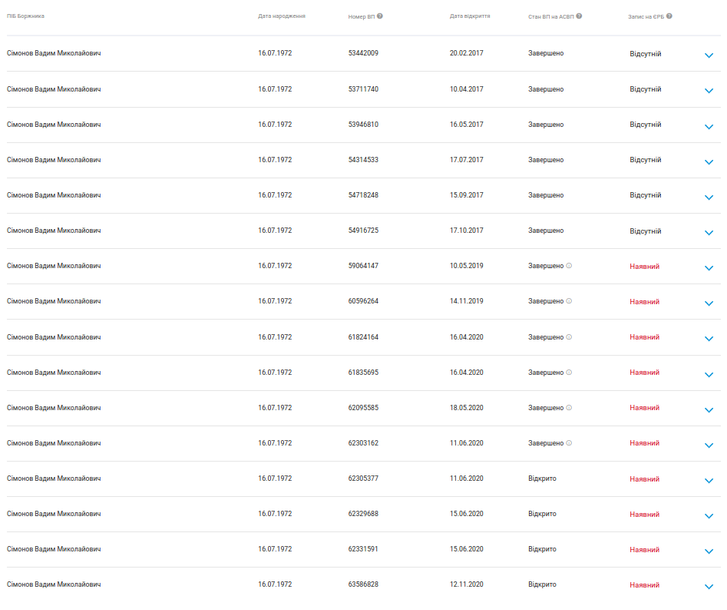Select the Дата відкриття column header

pyautogui.click(x=470, y=16)
